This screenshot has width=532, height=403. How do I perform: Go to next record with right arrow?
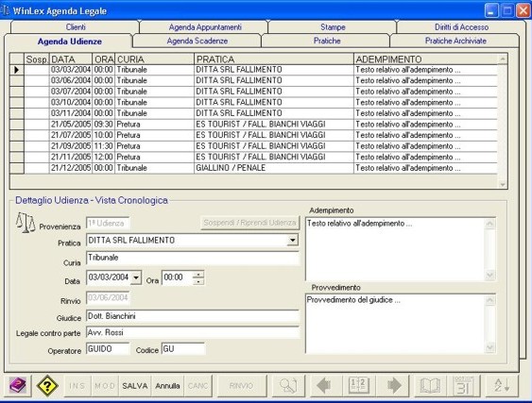coord(394,386)
